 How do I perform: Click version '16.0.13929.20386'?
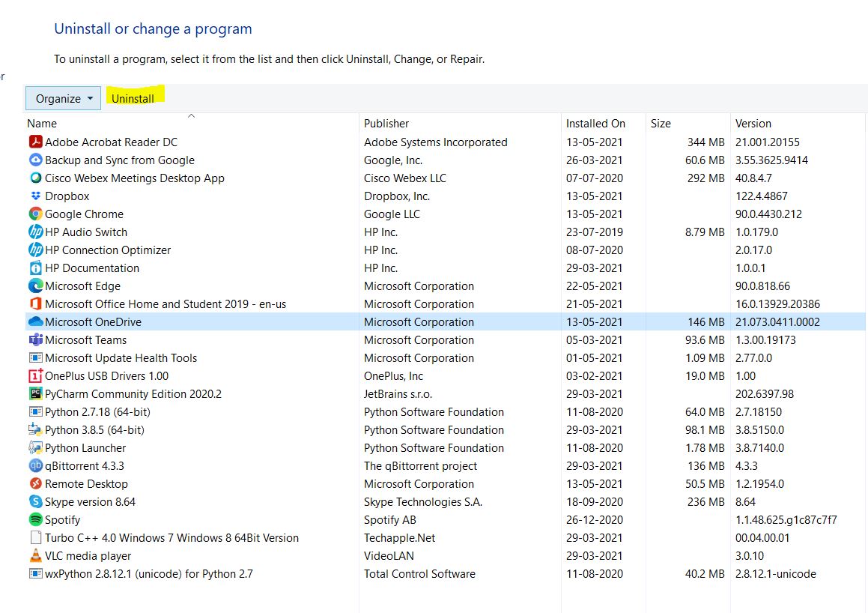(778, 304)
